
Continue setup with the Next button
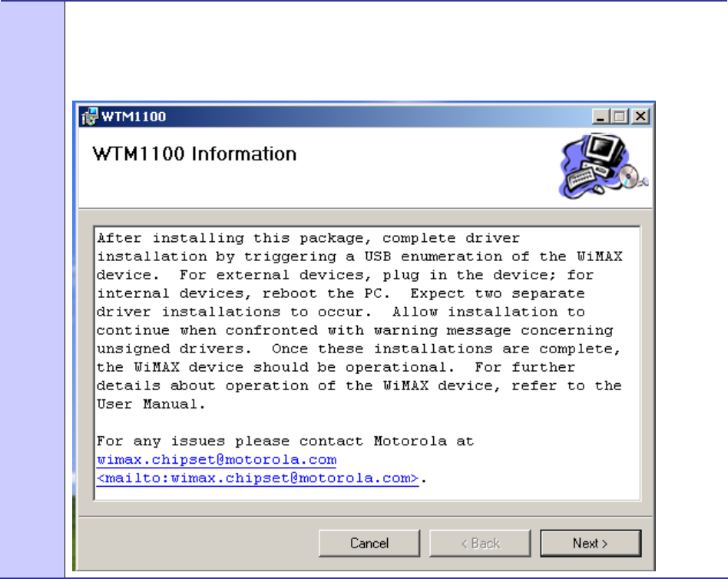[591, 543]
